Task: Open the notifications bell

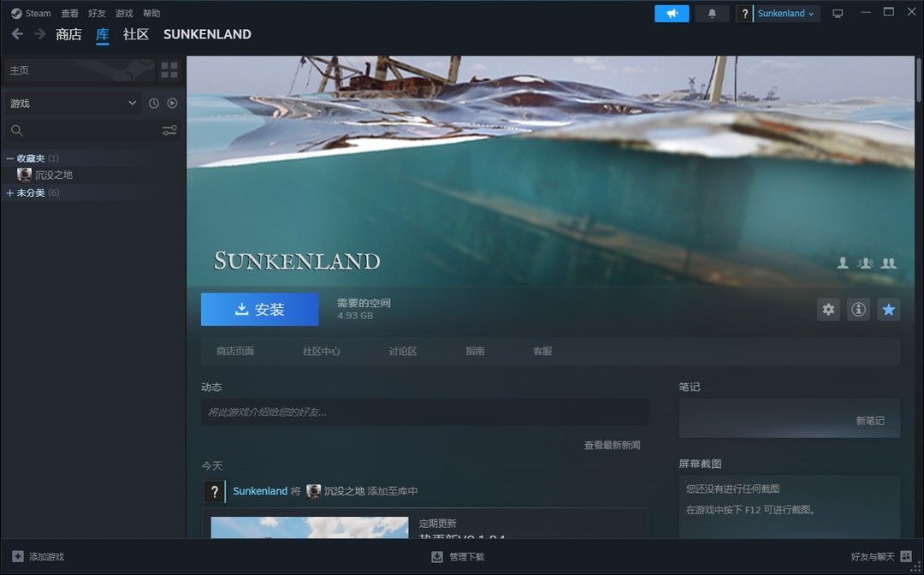Action: pyautogui.click(x=712, y=13)
